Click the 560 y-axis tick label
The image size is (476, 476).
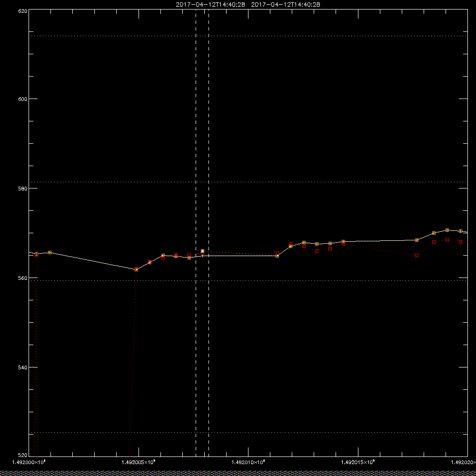[23, 278]
